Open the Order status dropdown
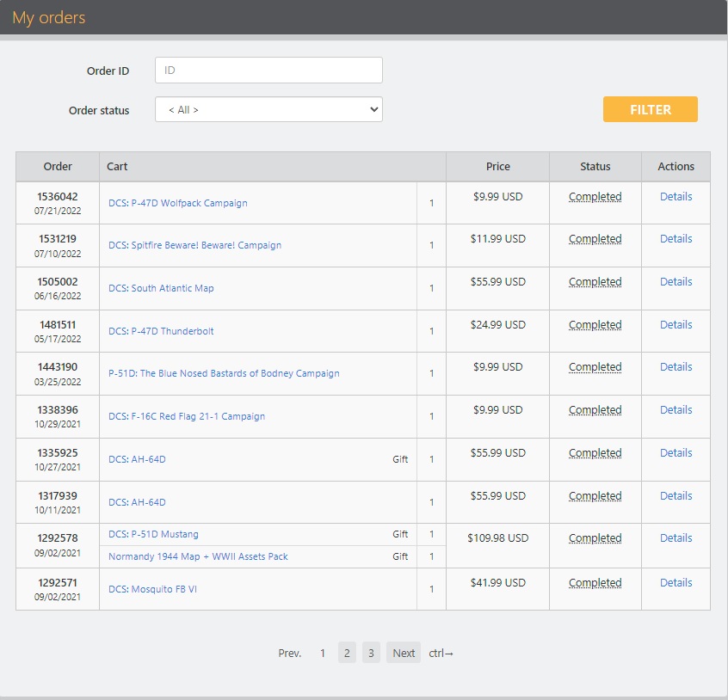Image resolution: width=728 pixels, height=700 pixels. click(268, 109)
